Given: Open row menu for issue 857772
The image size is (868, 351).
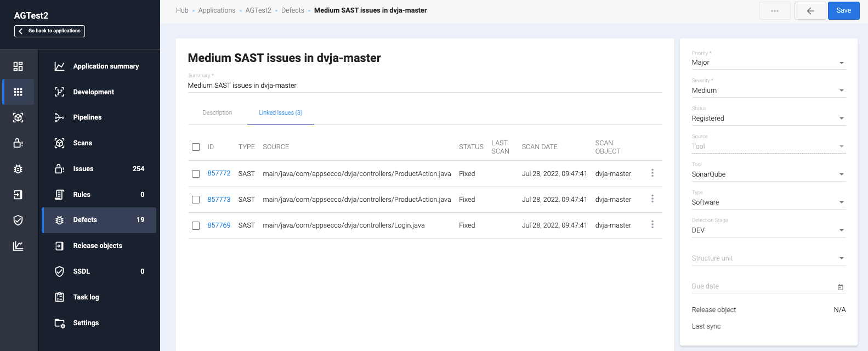Looking at the screenshot, I should pos(652,173).
